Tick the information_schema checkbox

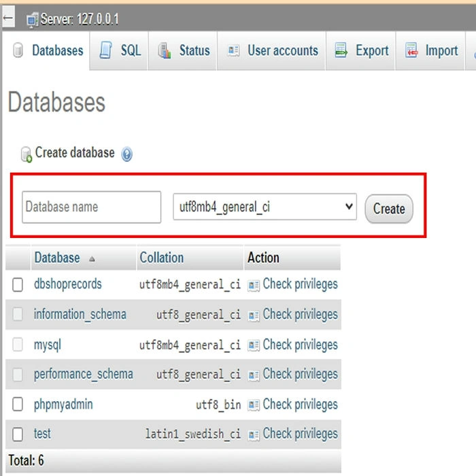[x=18, y=314]
